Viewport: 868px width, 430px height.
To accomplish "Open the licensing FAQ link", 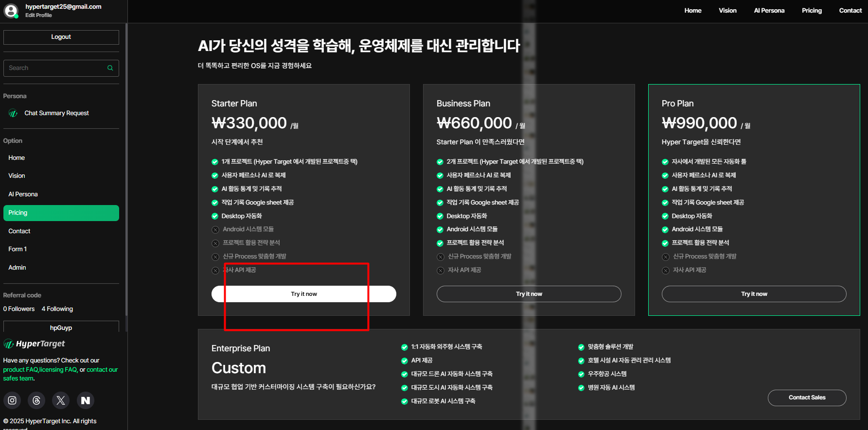I will [x=58, y=370].
